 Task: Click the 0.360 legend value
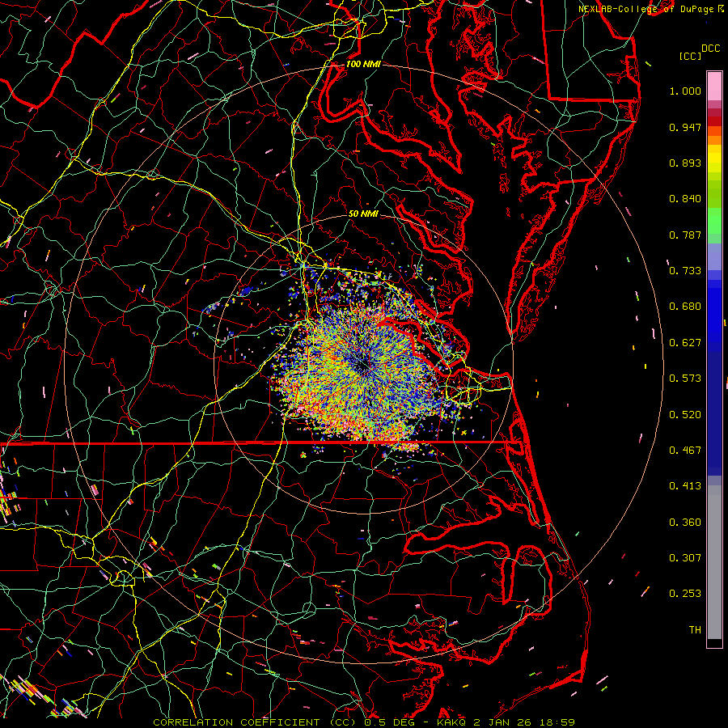pyautogui.click(x=685, y=523)
